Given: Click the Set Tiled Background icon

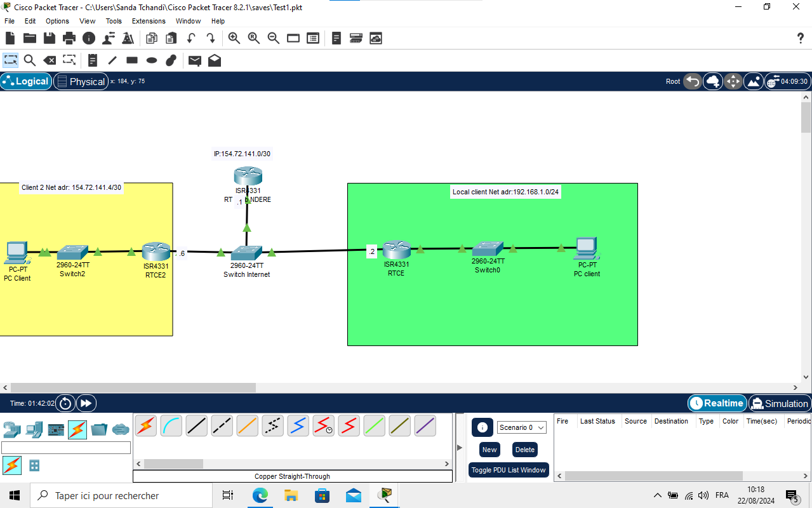Looking at the screenshot, I should click(754, 81).
